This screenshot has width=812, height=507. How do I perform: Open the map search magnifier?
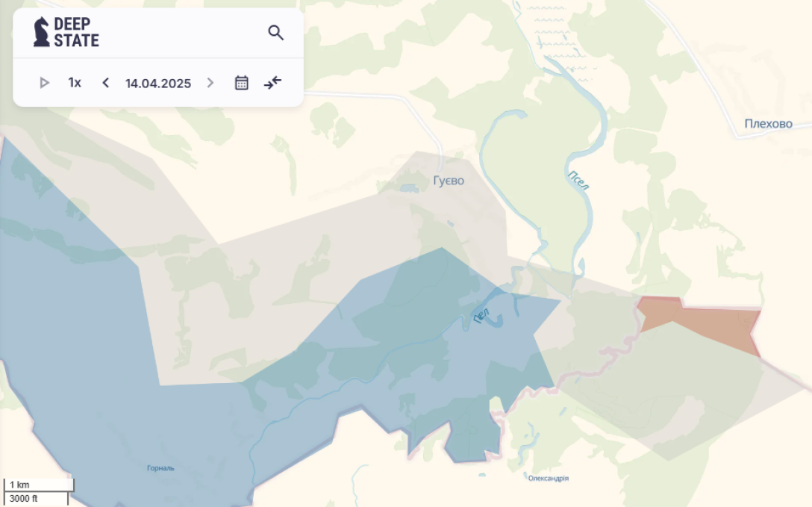[276, 33]
